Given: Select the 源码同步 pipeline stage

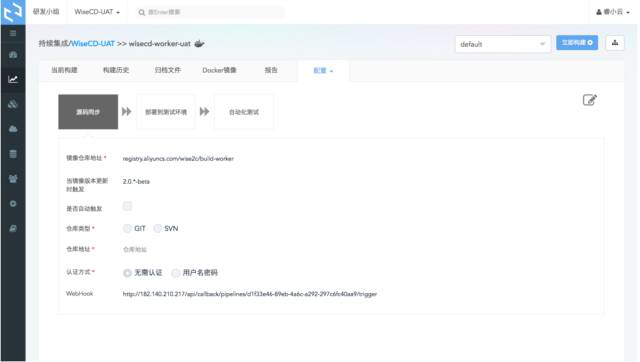Looking at the screenshot, I should (88, 112).
